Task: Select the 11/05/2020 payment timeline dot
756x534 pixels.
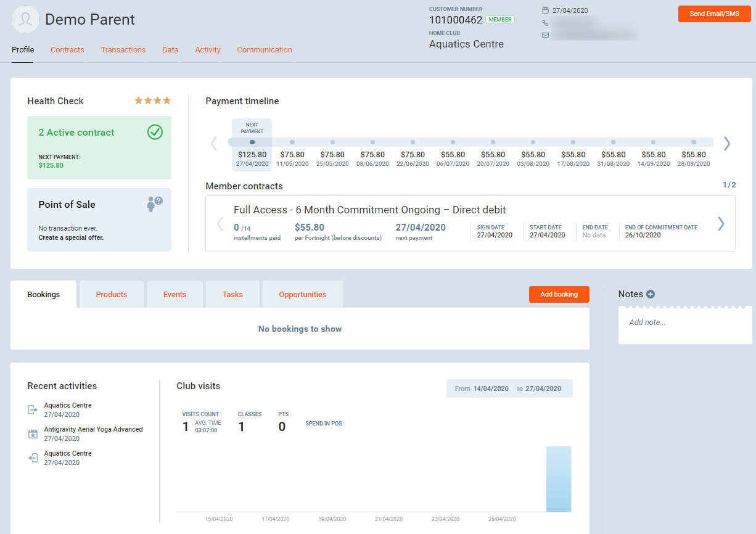Action: pos(292,142)
